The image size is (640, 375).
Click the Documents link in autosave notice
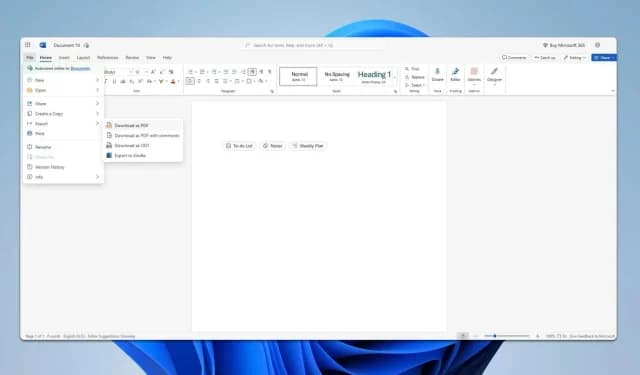[x=80, y=69]
